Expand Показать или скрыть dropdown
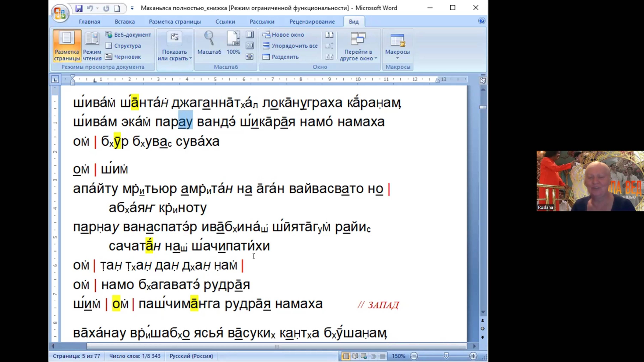The width and height of the screenshot is (644, 362). (x=175, y=55)
